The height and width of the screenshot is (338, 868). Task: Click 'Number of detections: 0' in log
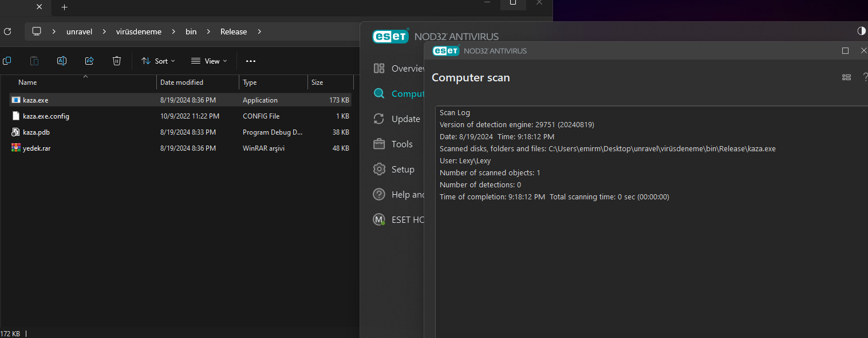[x=480, y=184]
